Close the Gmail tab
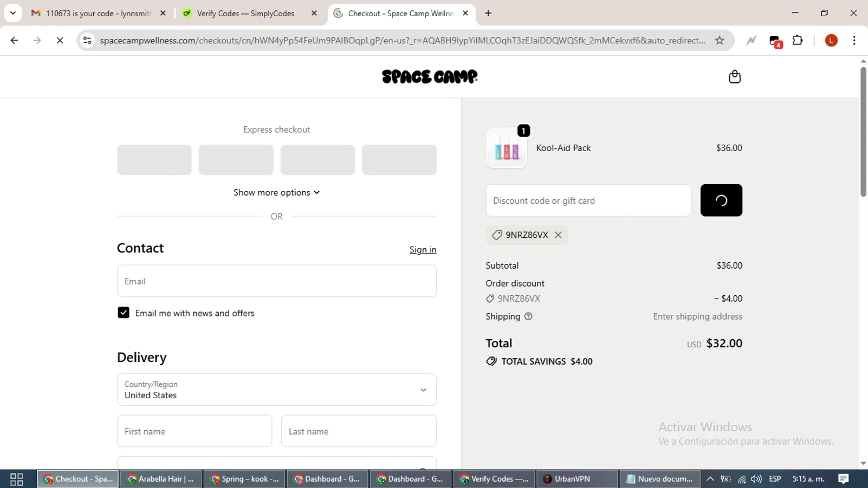Image resolution: width=868 pixels, height=488 pixels. 163,13
